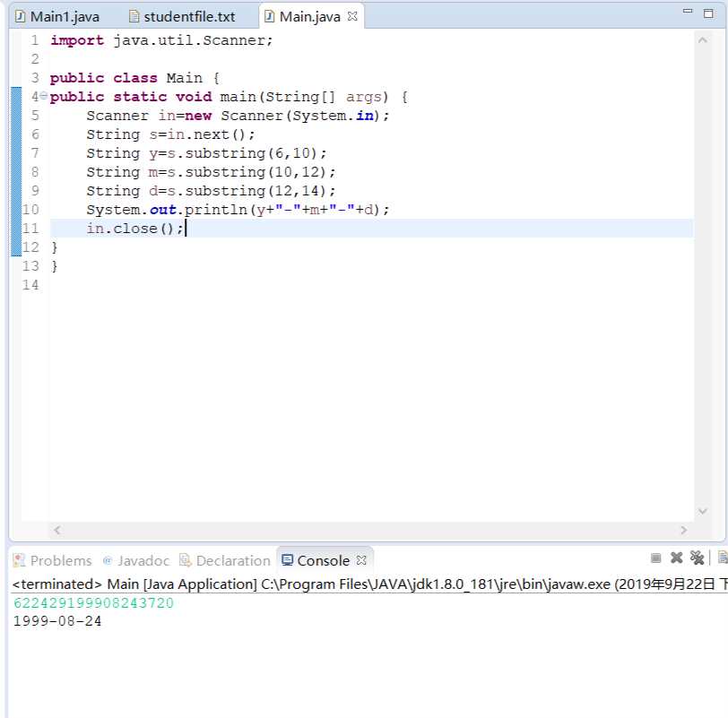Image resolution: width=728 pixels, height=718 pixels.
Task: Click line number 14 in the gutter
Action: [x=30, y=284]
